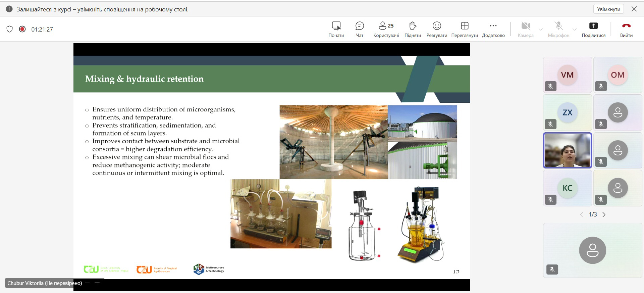The height and width of the screenshot is (293, 644).
Task: Open the Chat (Чат) panel
Action: point(360,29)
